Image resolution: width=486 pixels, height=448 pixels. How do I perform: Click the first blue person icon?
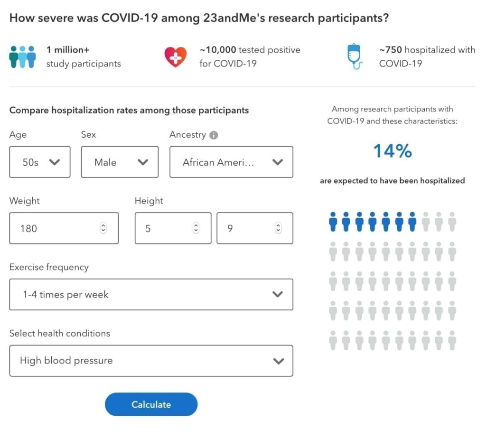(333, 222)
